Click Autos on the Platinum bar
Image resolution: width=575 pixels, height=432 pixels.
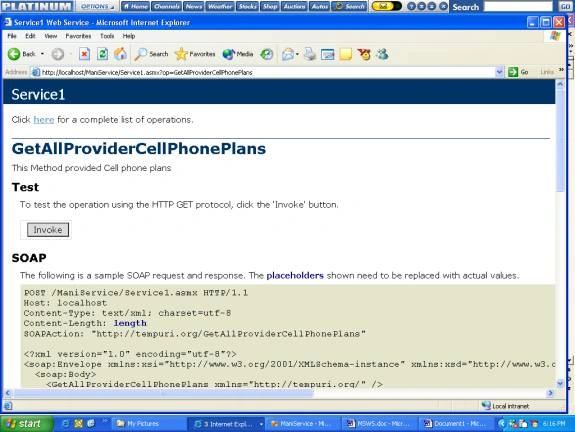click(x=319, y=6)
